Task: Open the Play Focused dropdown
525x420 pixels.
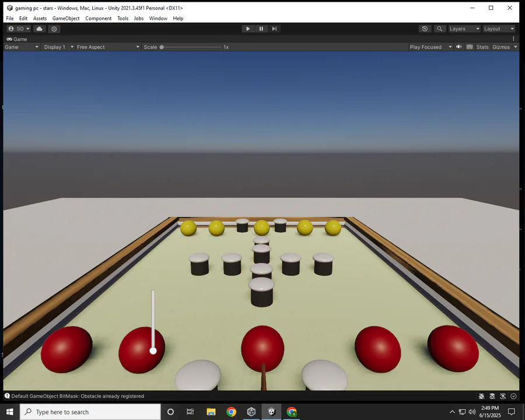Action: pos(431,47)
